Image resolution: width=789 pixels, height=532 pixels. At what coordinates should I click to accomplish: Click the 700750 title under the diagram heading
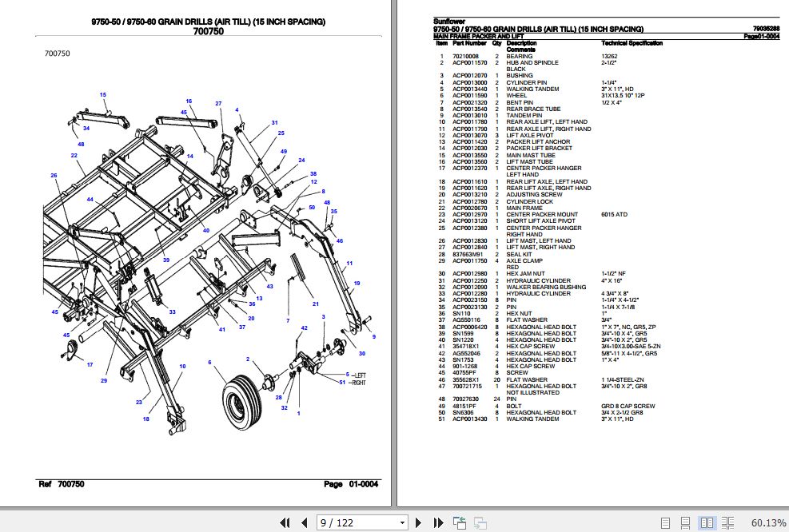pyautogui.click(x=209, y=31)
